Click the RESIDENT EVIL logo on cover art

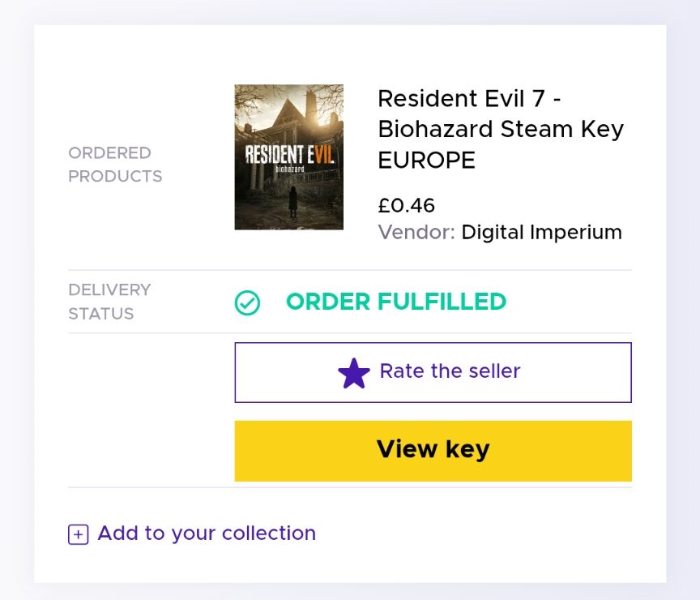288,153
